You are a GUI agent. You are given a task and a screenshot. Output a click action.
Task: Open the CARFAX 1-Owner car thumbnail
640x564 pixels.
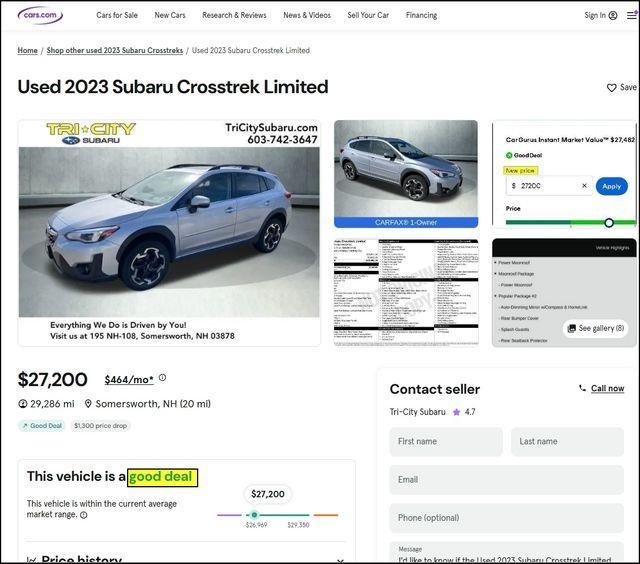click(406, 174)
